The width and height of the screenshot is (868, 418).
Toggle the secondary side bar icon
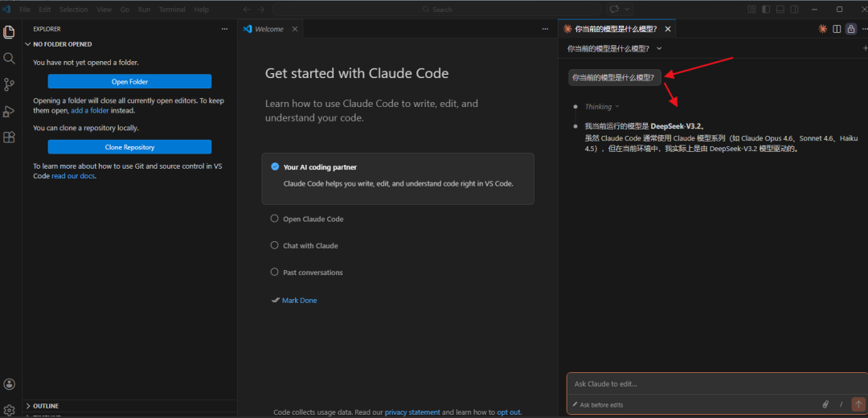[x=794, y=10]
